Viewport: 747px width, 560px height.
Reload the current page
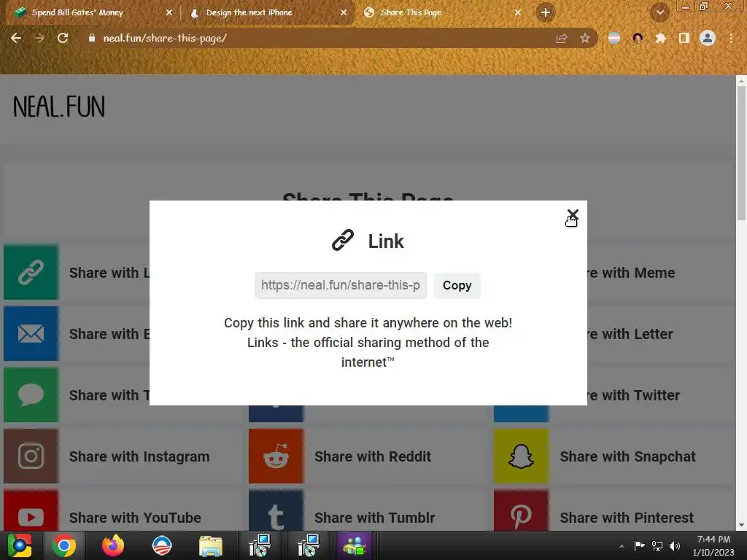[63, 38]
